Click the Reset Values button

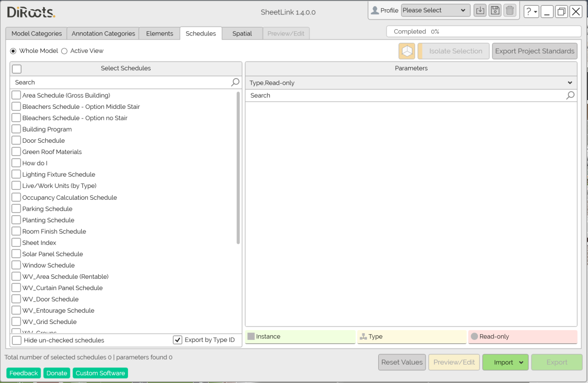[x=402, y=362]
